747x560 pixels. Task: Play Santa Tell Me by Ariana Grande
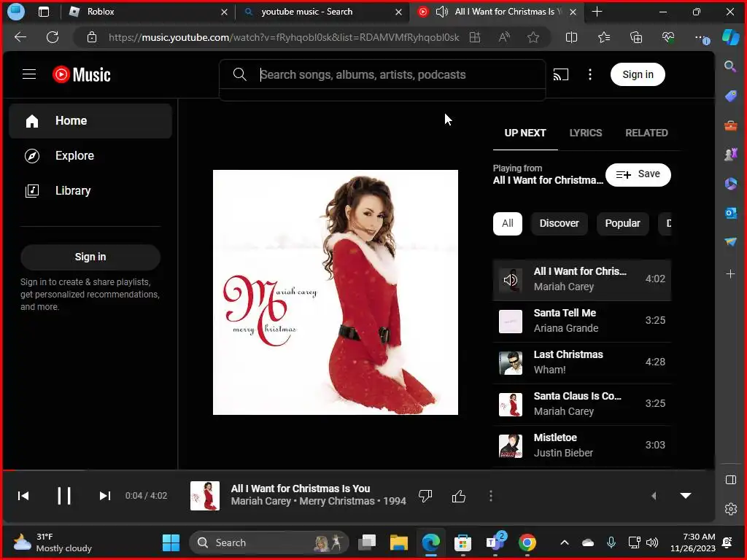pos(581,321)
